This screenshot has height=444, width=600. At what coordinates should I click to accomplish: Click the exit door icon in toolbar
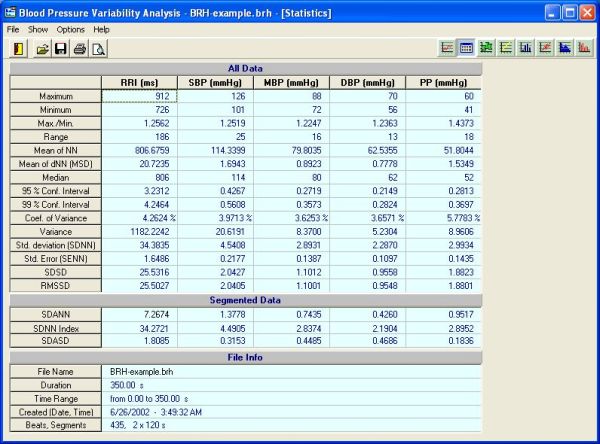pos(18,48)
